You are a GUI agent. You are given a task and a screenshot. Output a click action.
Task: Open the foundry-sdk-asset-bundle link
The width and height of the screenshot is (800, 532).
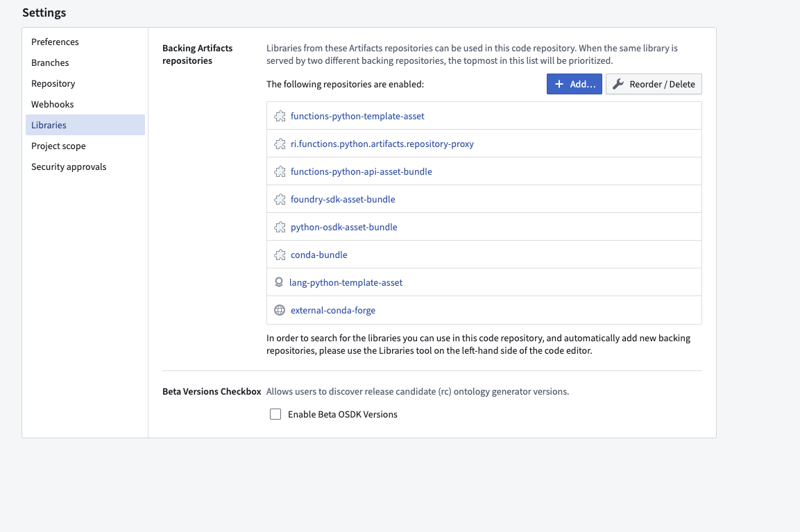click(343, 200)
